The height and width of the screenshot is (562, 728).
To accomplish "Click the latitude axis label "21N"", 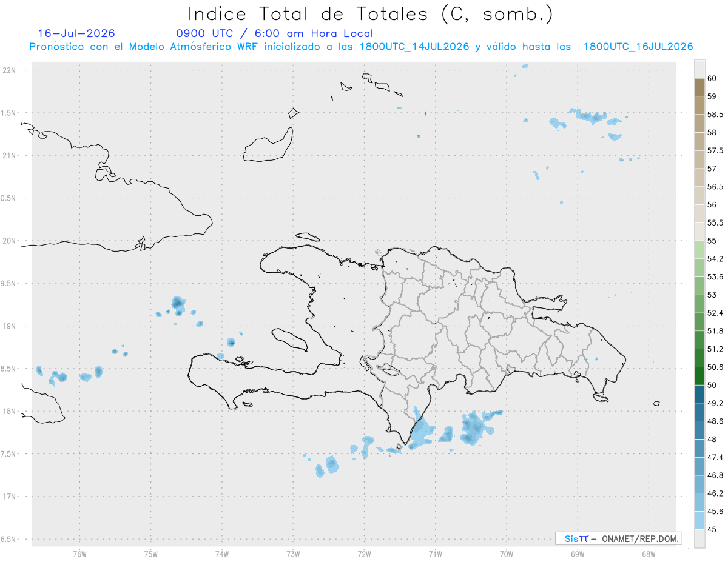I will click(x=9, y=155).
